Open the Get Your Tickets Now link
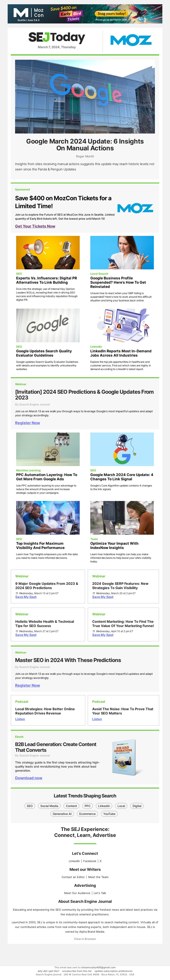The width and height of the screenshot is (170, 980). [35, 226]
